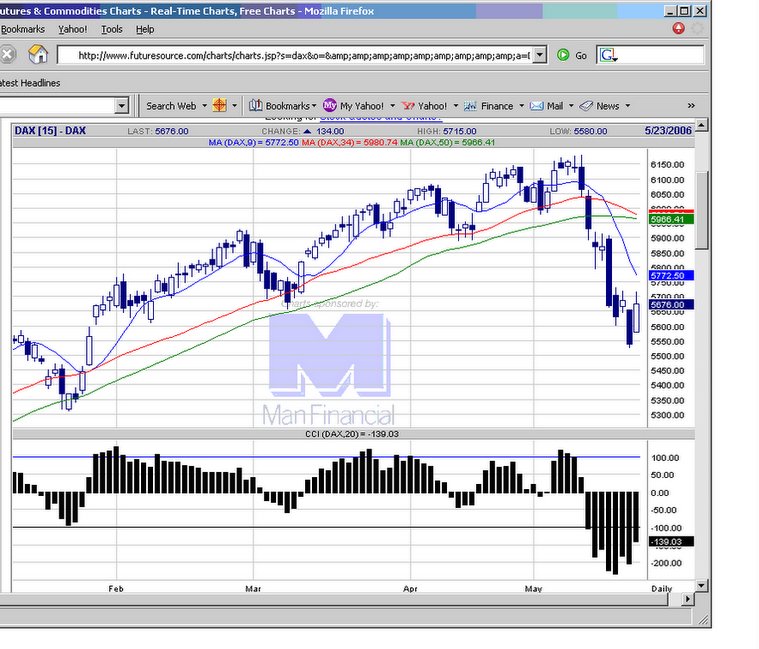Click MA (DAX,34) = 5980.74 legend
Screen dimensions: 759x649
[x=349, y=142]
